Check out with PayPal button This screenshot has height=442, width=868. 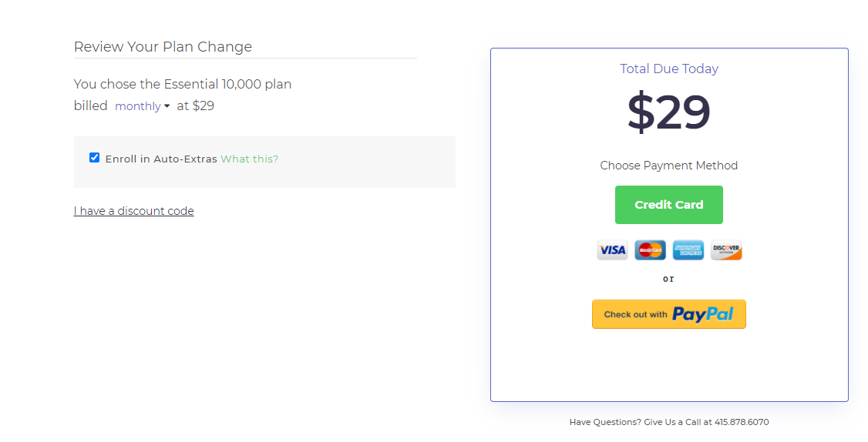coord(668,314)
